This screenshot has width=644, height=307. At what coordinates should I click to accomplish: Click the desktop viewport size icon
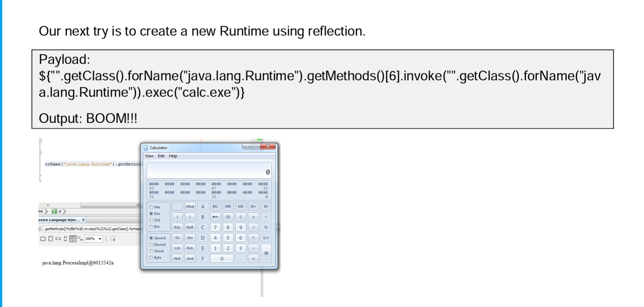pyautogui.click(x=43, y=239)
